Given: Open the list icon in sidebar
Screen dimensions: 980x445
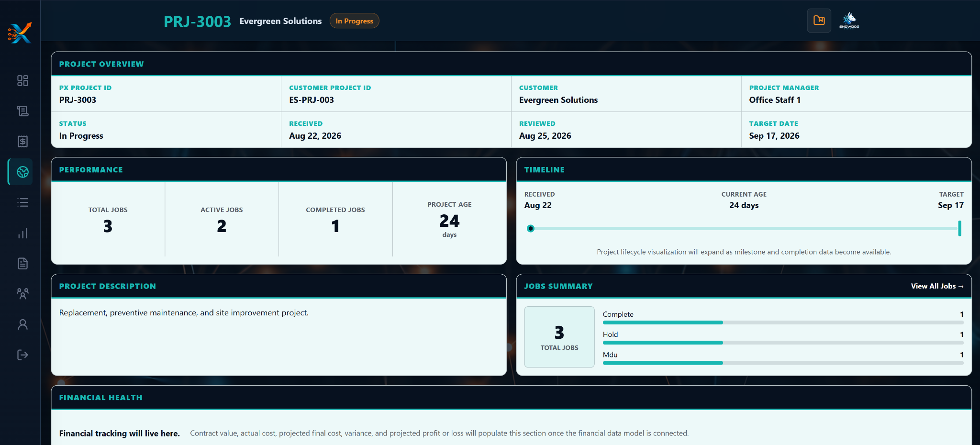Looking at the screenshot, I should (22, 202).
